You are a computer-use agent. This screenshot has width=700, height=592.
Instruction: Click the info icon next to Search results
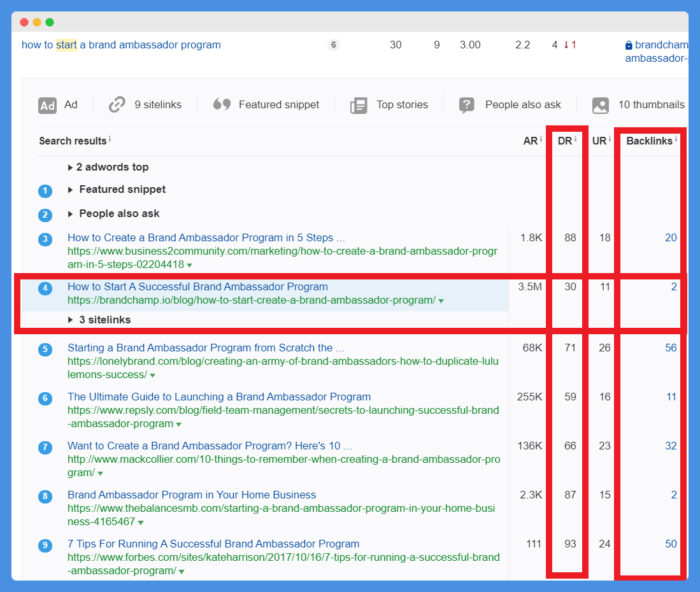pos(110,139)
